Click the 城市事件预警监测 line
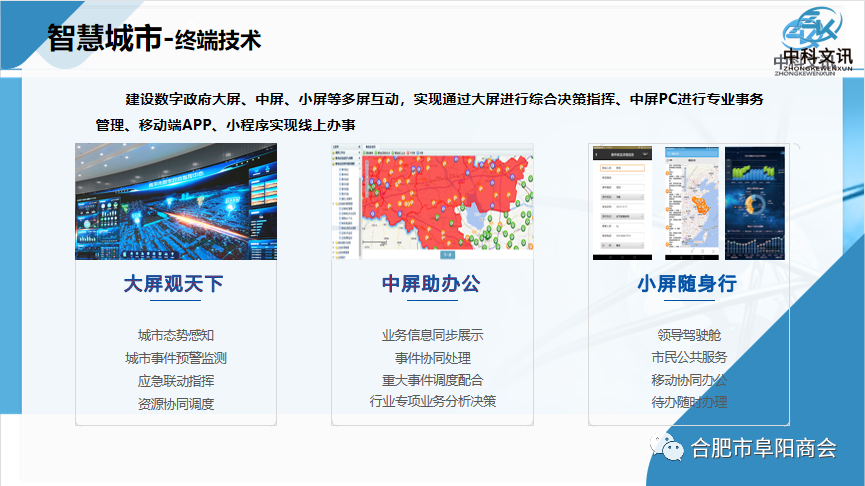The image size is (865, 486). pos(175,358)
